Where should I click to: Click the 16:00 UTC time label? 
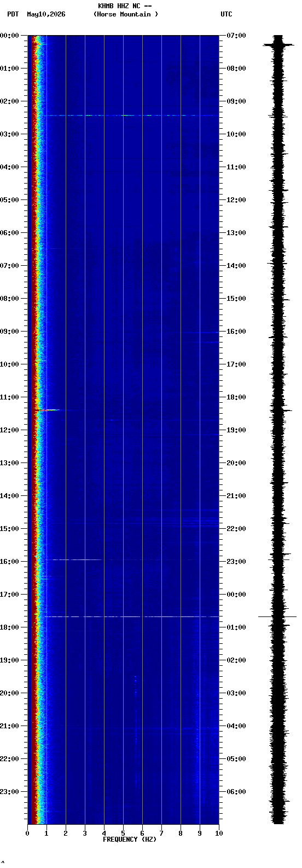click(x=236, y=332)
